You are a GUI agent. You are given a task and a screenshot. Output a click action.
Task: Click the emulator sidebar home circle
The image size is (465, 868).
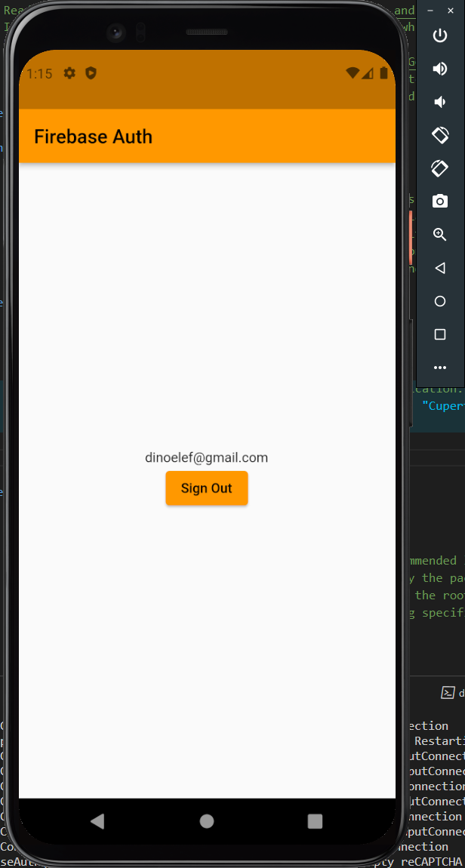439,301
